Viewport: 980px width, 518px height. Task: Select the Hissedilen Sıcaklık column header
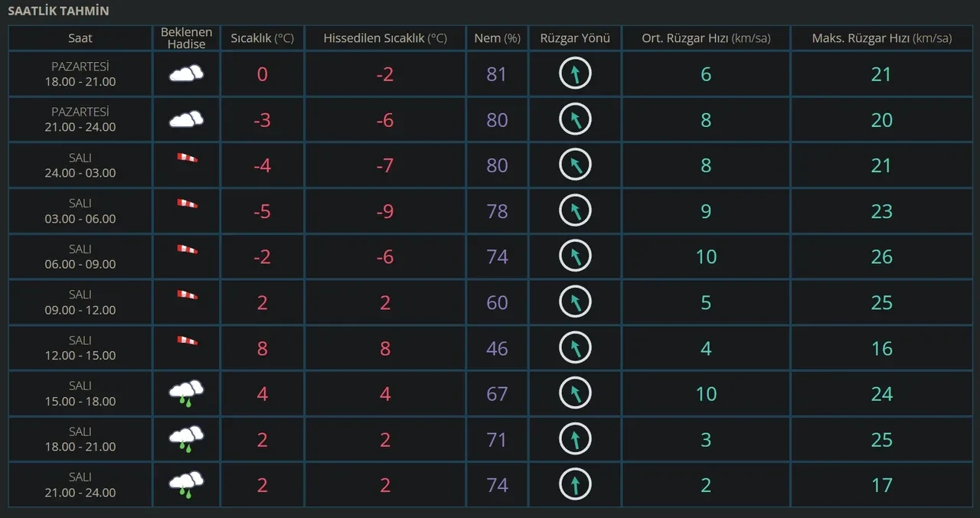[x=385, y=38]
